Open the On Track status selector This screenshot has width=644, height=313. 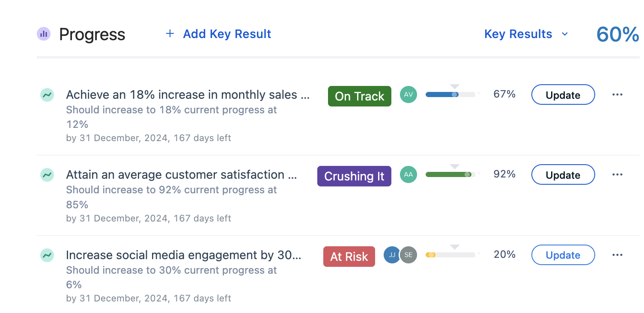pyautogui.click(x=360, y=96)
